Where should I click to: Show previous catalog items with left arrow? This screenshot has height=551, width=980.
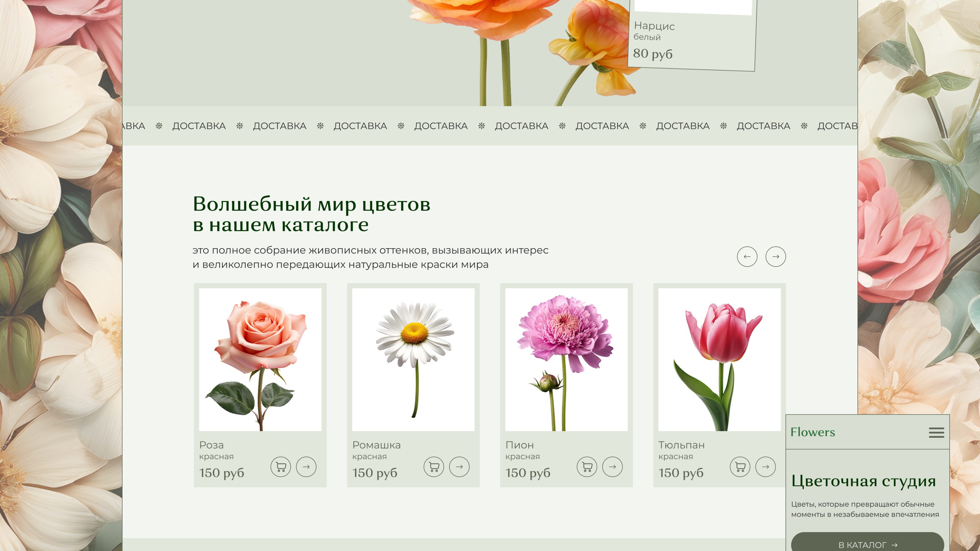[747, 257]
